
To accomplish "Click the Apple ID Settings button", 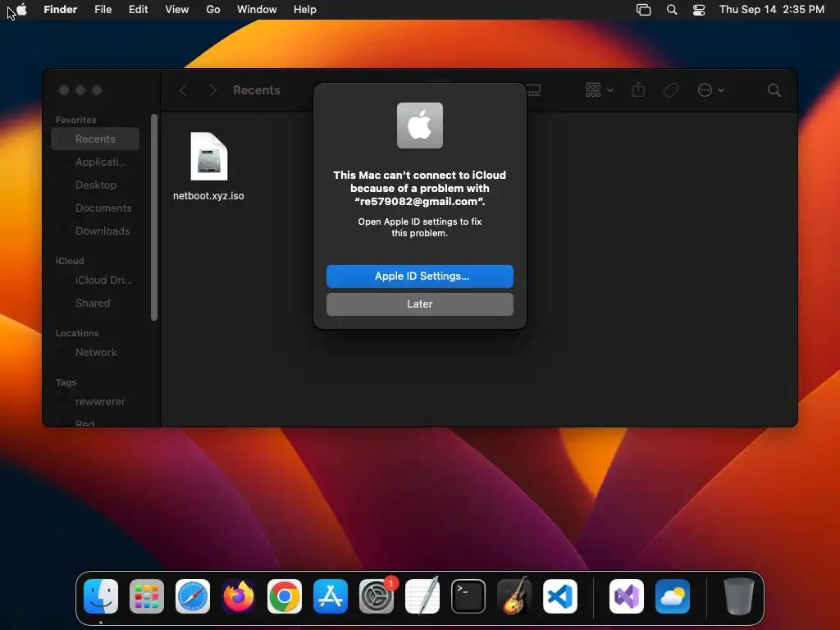I will tap(419, 276).
